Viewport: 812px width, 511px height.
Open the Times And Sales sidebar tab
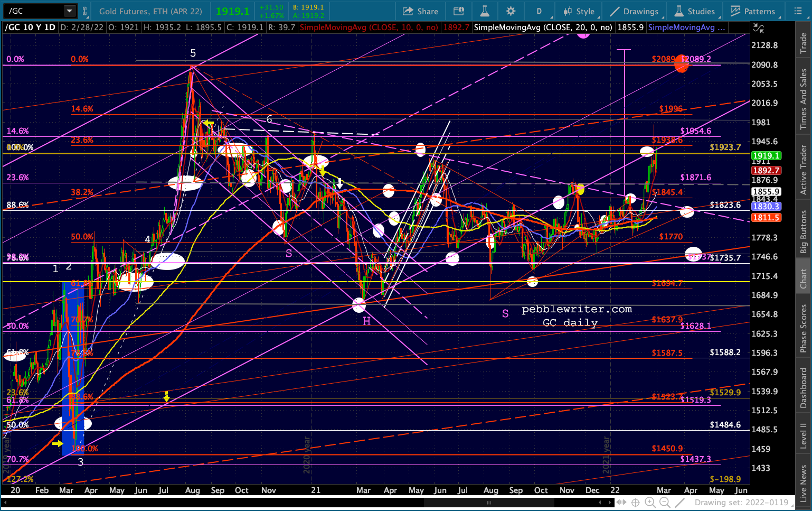(804, 99)
